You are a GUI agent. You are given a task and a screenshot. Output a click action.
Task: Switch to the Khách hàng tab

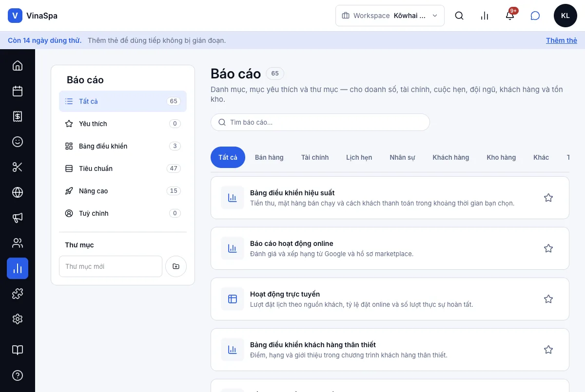(x=451, y=157)
